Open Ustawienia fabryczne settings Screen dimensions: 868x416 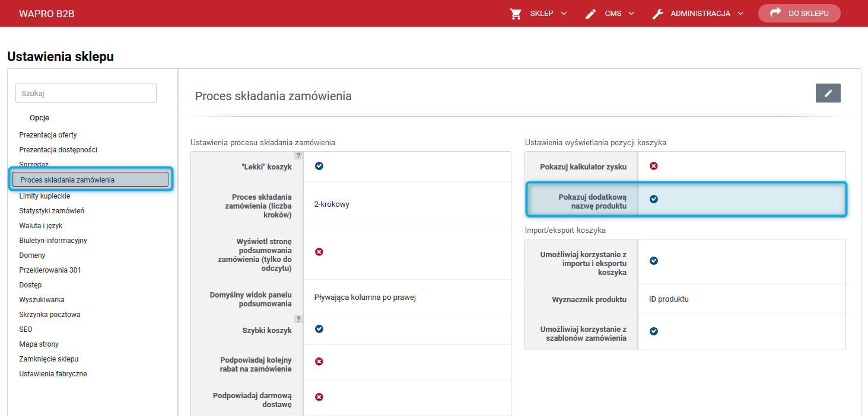click(x=53, y=374)
